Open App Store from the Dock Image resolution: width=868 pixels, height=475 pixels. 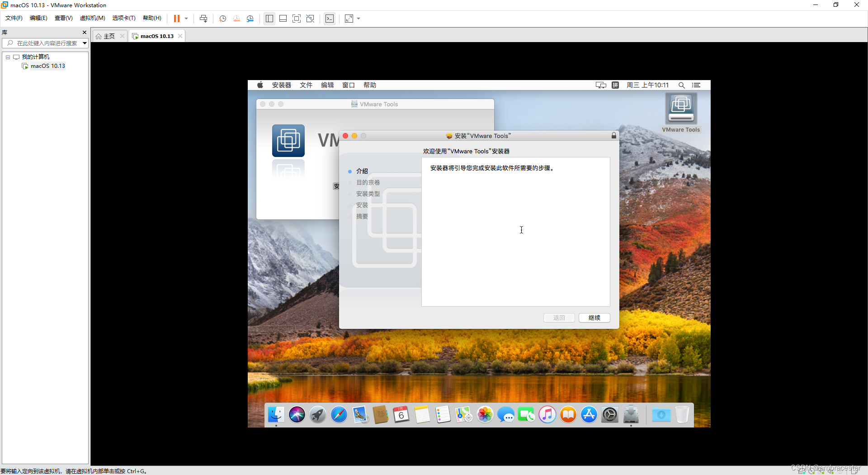(589, 414)
